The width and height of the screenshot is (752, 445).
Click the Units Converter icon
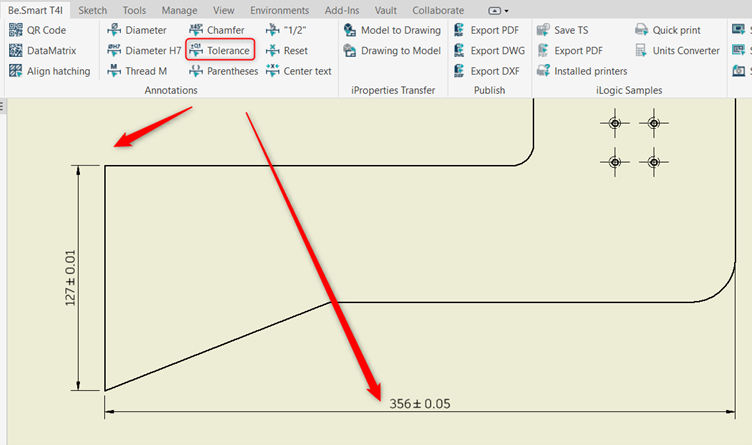click(641, 50)
